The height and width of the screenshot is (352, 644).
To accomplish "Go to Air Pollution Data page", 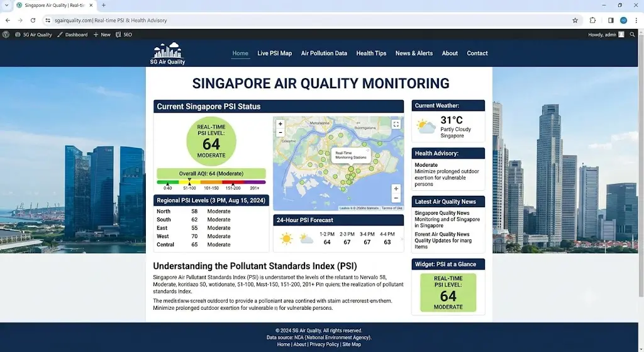I will click(x=324, y=53).
